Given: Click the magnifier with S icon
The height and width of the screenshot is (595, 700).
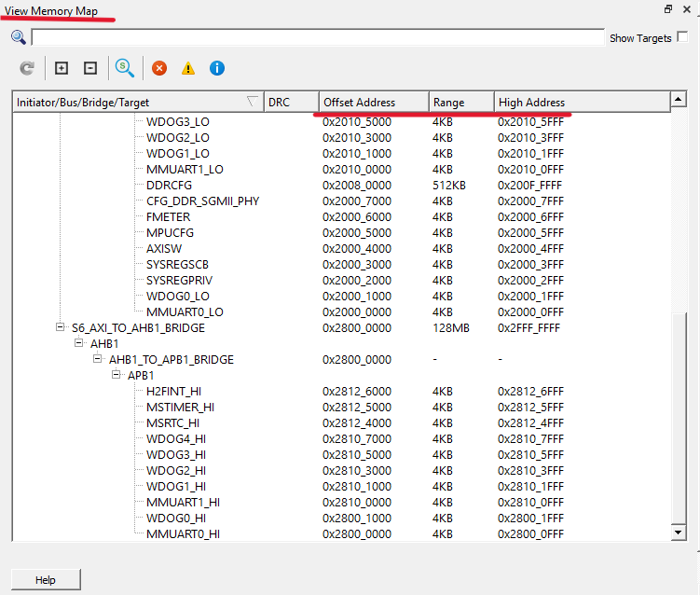Looking at the screenshot, I should (x=125, y=68).
